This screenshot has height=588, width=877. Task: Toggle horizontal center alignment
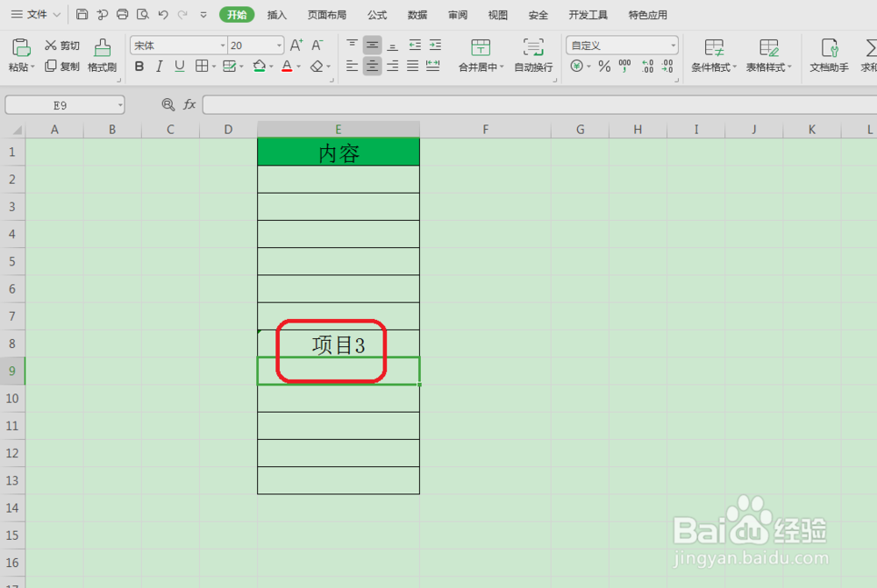tap(372, 66)
